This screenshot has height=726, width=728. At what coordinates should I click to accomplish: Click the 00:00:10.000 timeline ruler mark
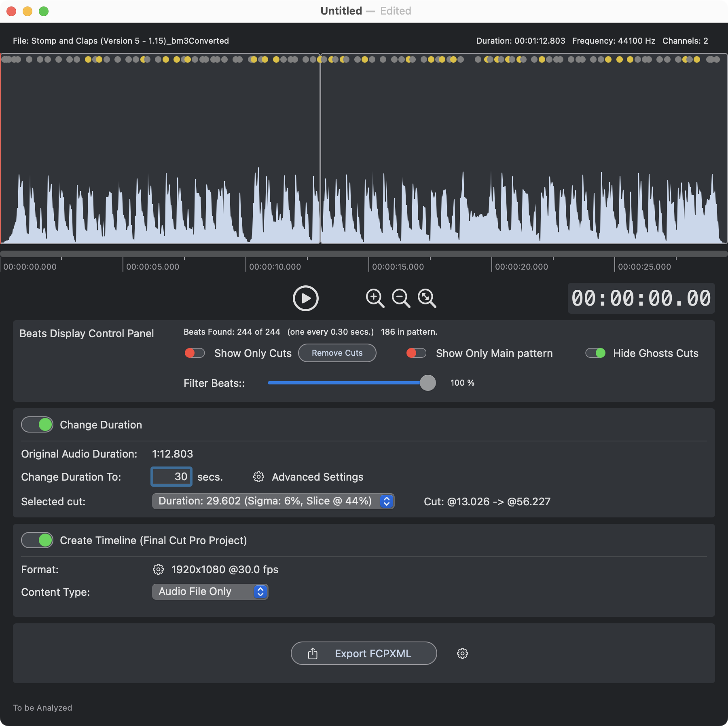coord(275,267)
